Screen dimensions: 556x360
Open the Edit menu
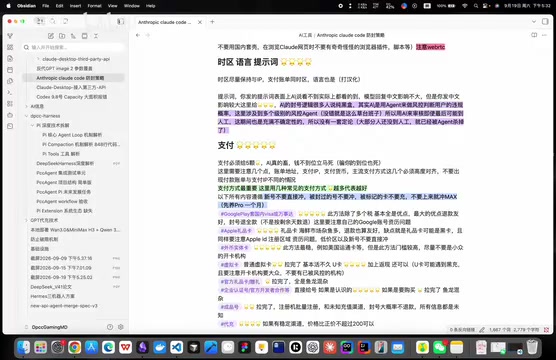60,6
